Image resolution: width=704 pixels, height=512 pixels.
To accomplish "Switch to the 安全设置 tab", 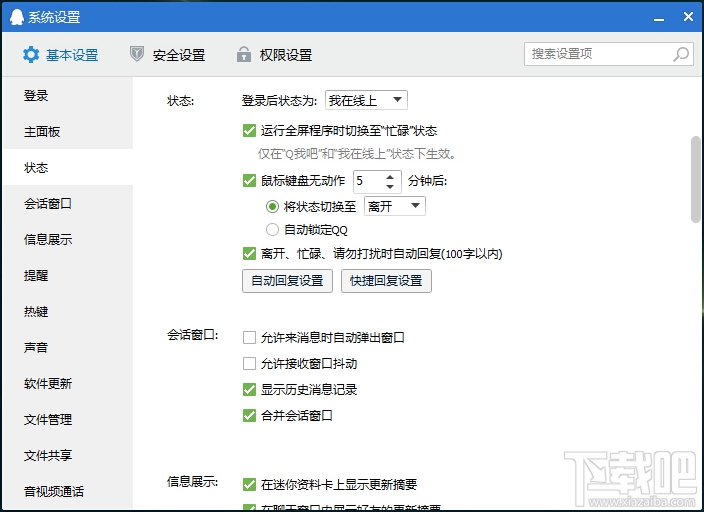I will 167,55.
